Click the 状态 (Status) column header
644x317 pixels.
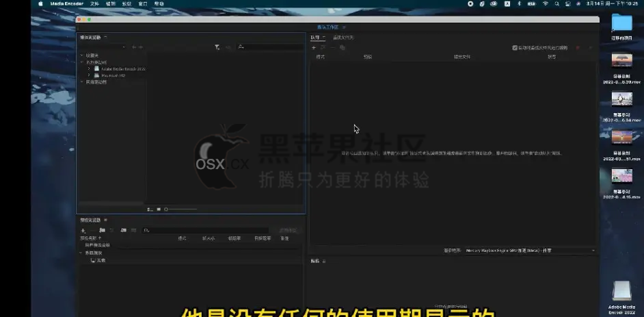tap(552, 57)
